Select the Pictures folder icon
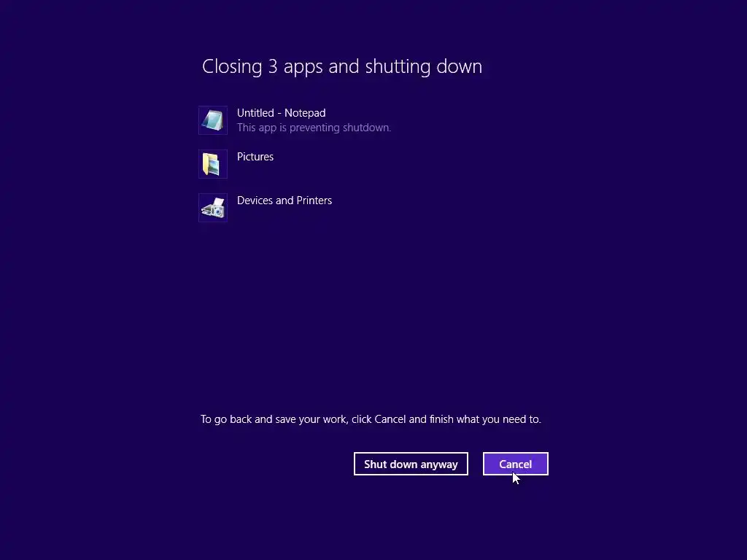This screenshot has width=747, height=560. click(213, 164)
